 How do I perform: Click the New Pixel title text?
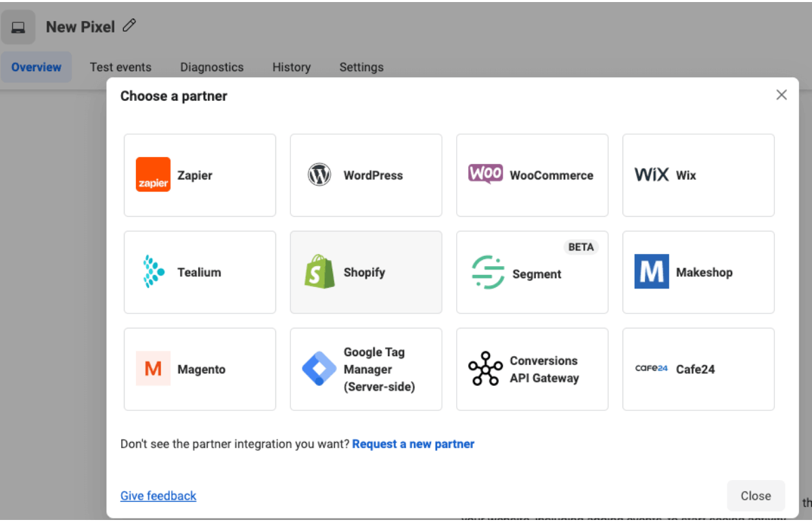click(81, 27)
